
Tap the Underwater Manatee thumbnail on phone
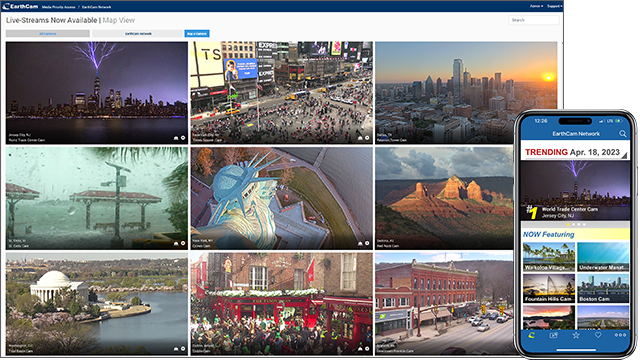pyautogui.click(x=603, y=257)
